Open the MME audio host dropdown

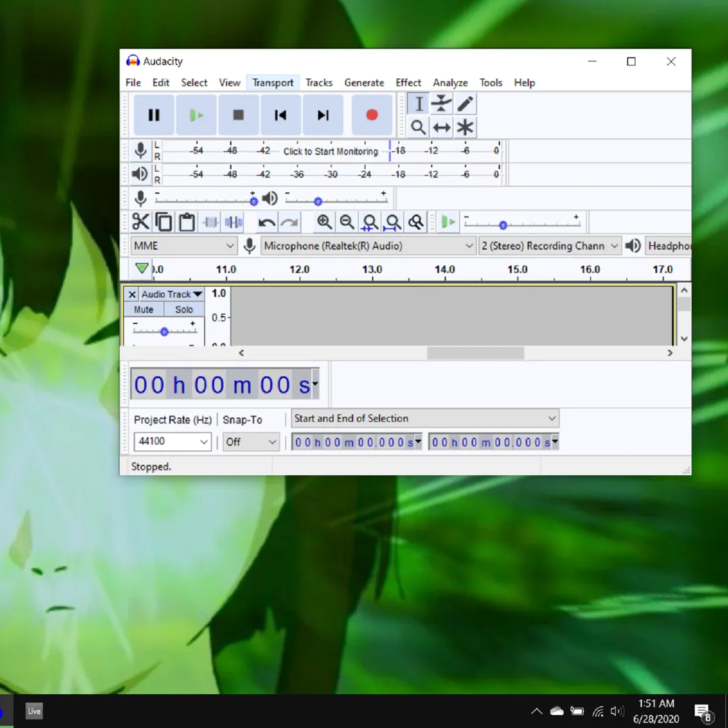(183, 245)
